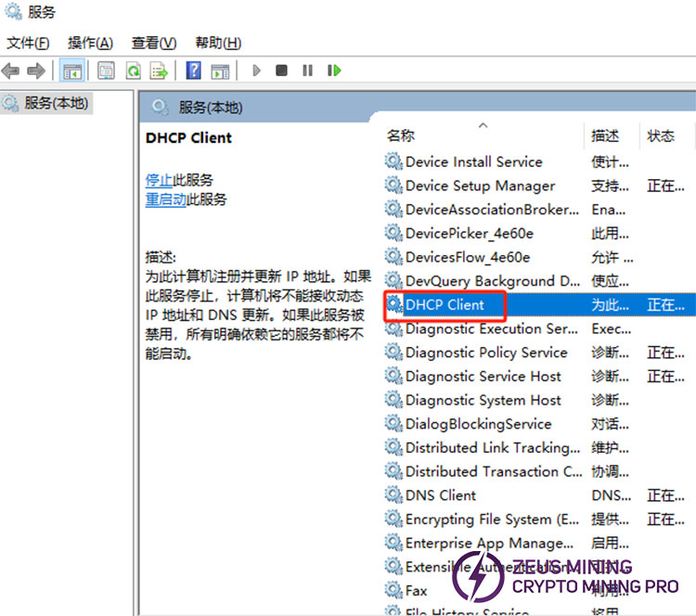Click the Refresh toolbar icon
This screenshot has height=616, width=696.
[x=133, y=71]
